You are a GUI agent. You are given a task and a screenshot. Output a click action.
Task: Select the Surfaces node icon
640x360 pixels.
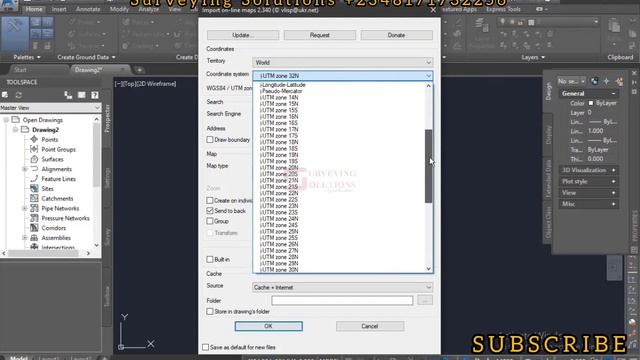coord(34,159)
